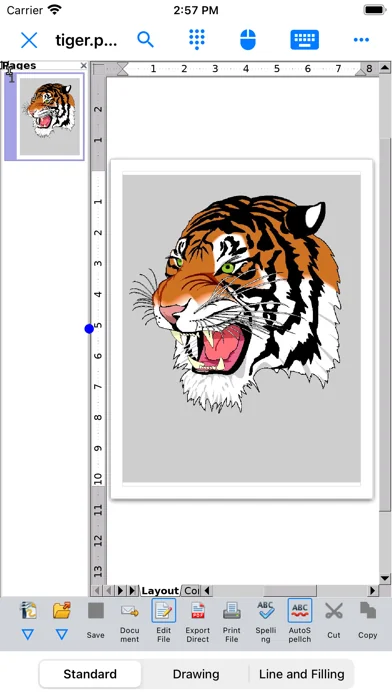The width and height of the screenshot is (392, 696).
Task: Click the Cut scissors icon
Action: click(x=334, y=620)
